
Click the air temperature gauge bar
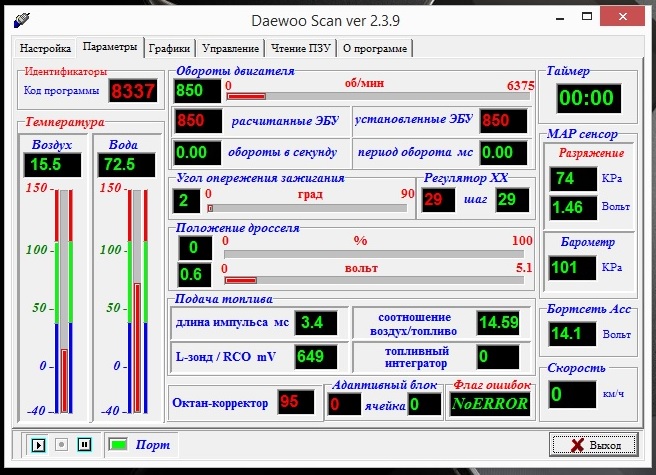65,299
